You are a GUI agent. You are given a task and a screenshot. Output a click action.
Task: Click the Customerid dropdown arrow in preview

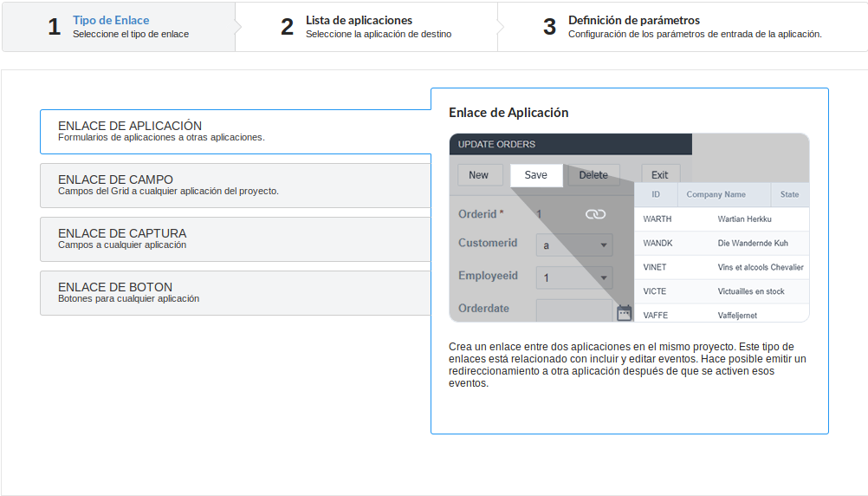pos(604,245)
